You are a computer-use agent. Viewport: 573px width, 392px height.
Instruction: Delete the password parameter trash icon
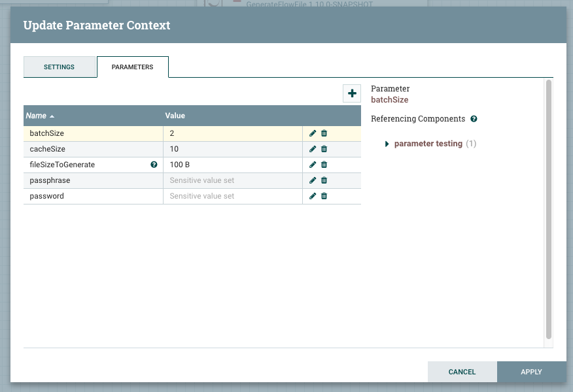pos(324,197)
